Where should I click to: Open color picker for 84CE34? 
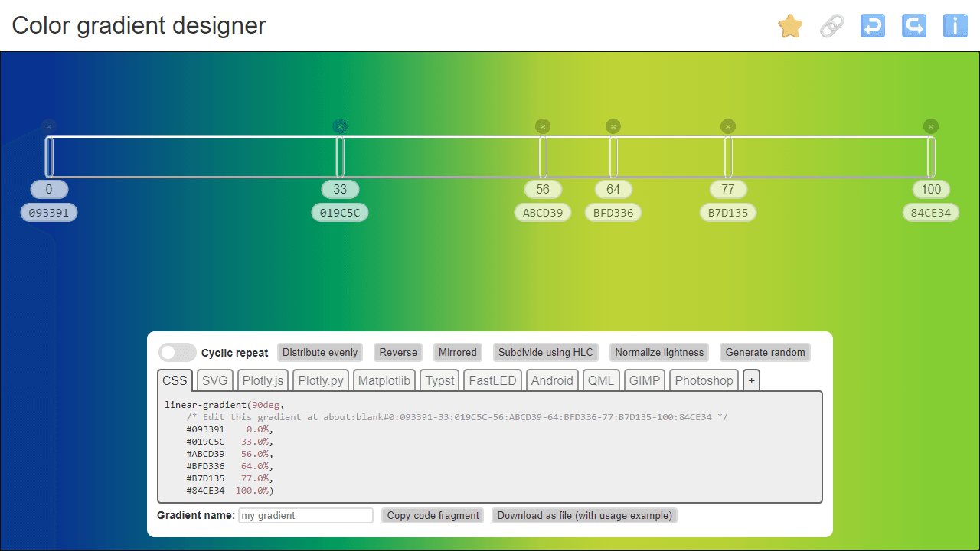(931, 213)
